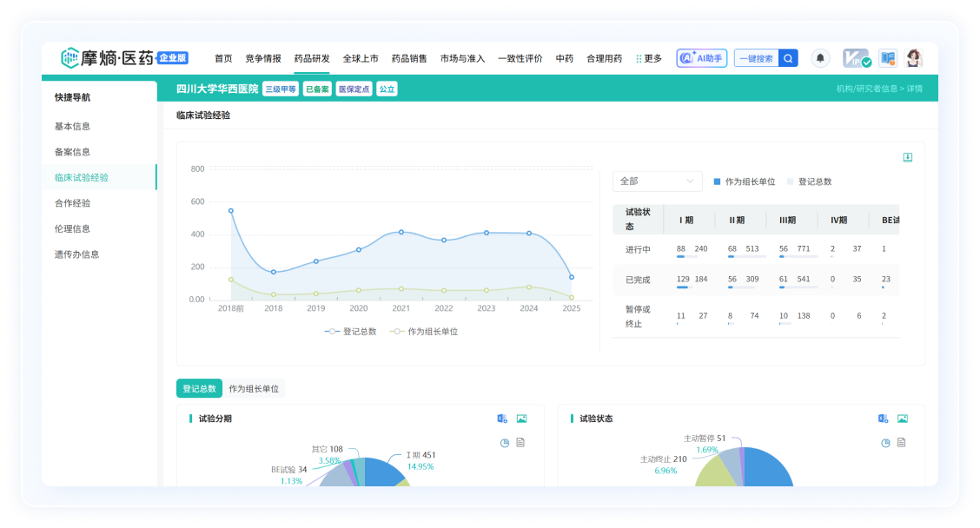This screenshot has width=980, height=528.
Task: Open the 全部 filter dropdown
Action: coord(657,181)
